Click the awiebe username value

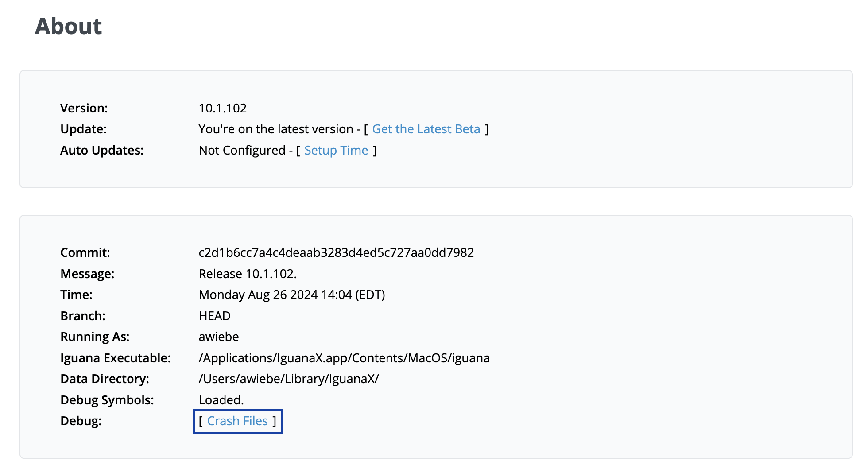point(219,337)
